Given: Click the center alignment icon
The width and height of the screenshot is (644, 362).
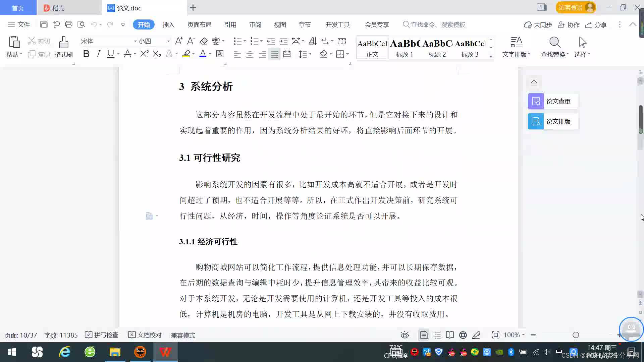Looking at the screenshot, I should [x=250, y=54].
